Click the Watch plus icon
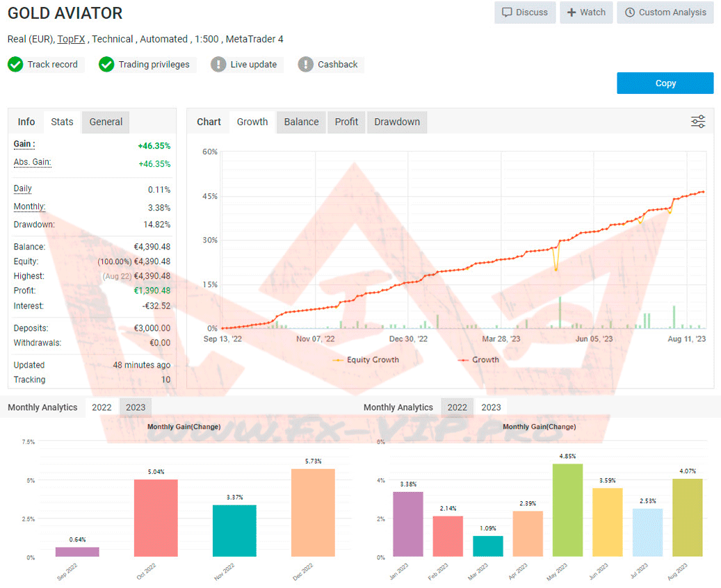The height and width of the screenshot is (588, 721). tap(572, 13)
